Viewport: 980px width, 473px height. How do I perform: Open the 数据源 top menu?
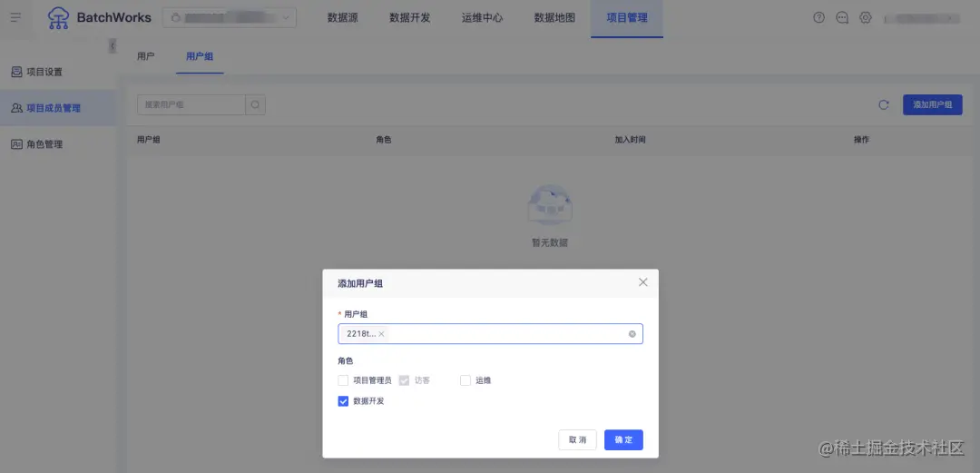tap(342, 18)
